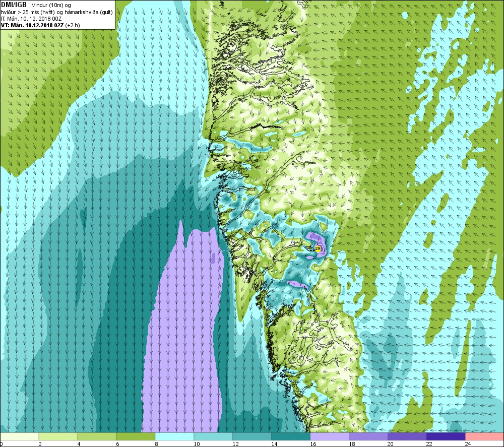Screen dimensions: 504x447
Task: Click the legend label 4
Action: tap(79, 444)
